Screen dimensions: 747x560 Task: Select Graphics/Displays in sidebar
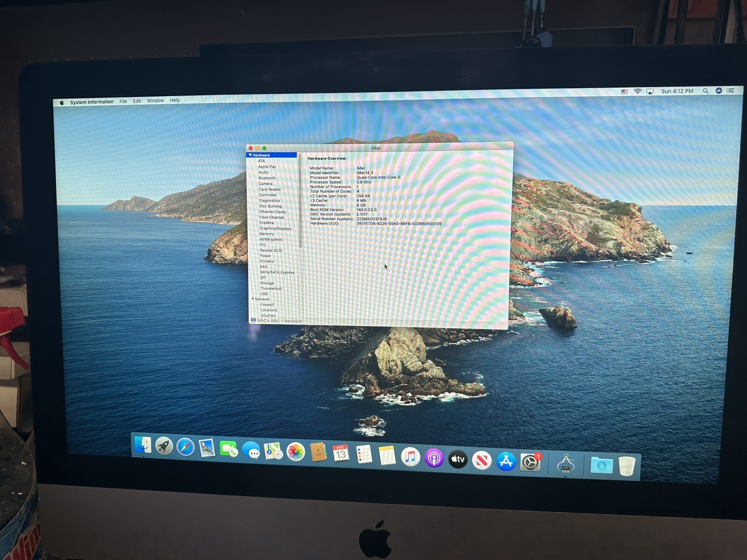click(x=275, y=228)
